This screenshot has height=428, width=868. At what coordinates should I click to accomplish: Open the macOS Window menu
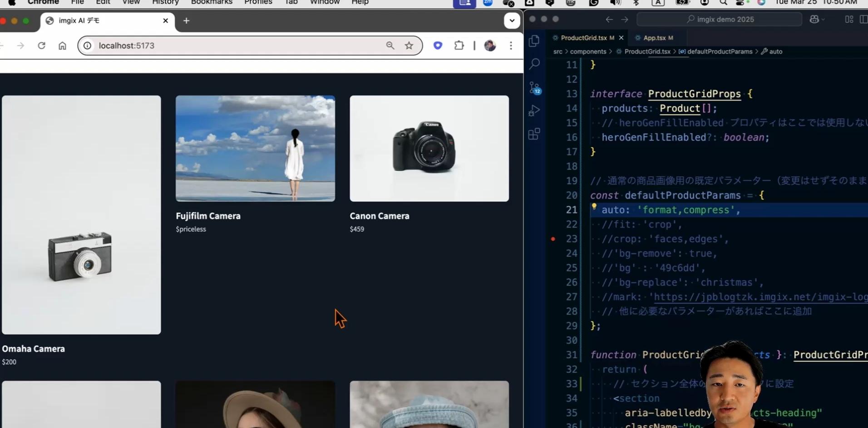pos(325,2)
